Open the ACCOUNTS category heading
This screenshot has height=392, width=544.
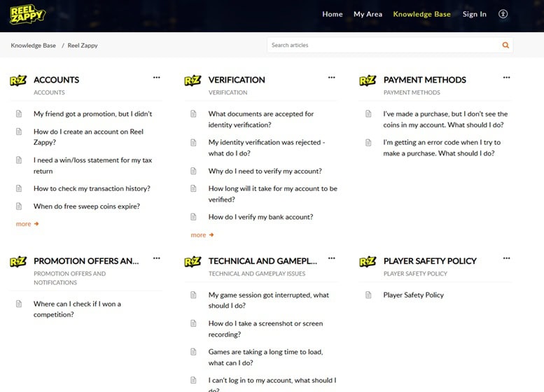tap(56, 80)
